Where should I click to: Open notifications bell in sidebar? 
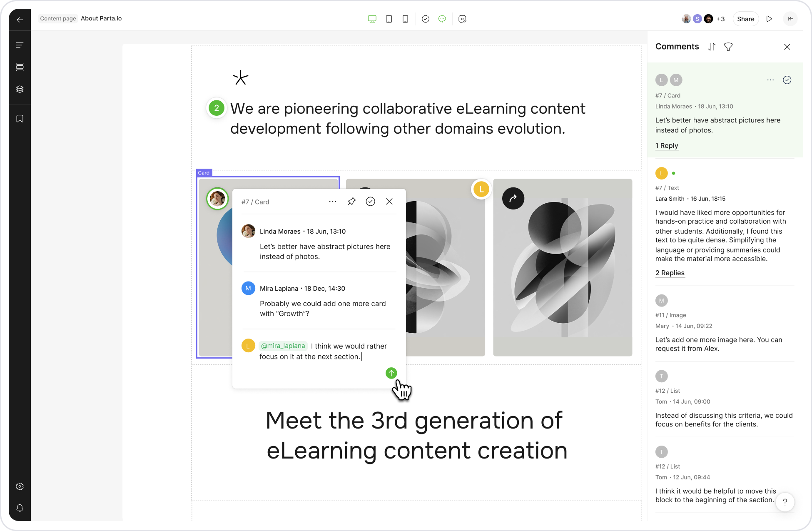[20, 508]
